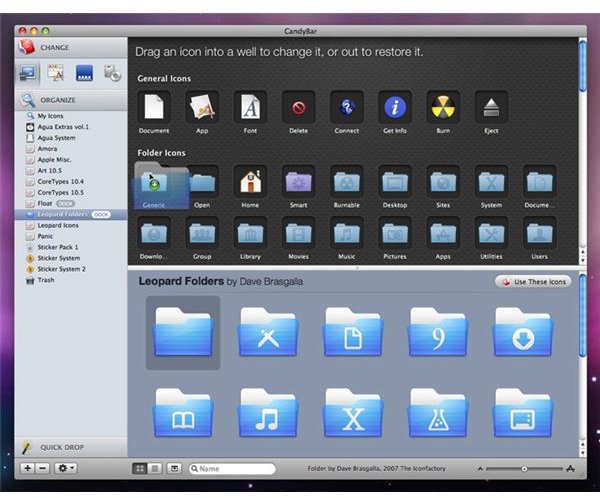Viewport: 600px width, 498px height.
Task: Switch to icon grid view
Action: click(140, 468)
